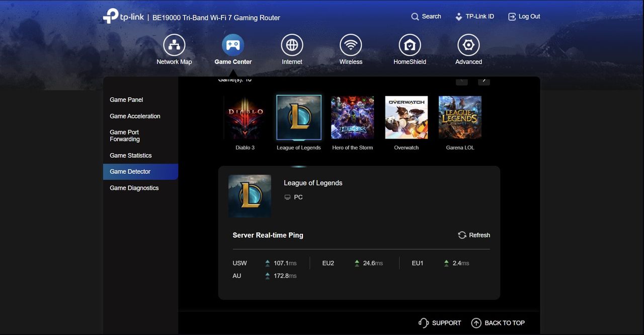Open Game Statistics in sidebar
The width and height of the screenshot is (644, 335).
130,155
